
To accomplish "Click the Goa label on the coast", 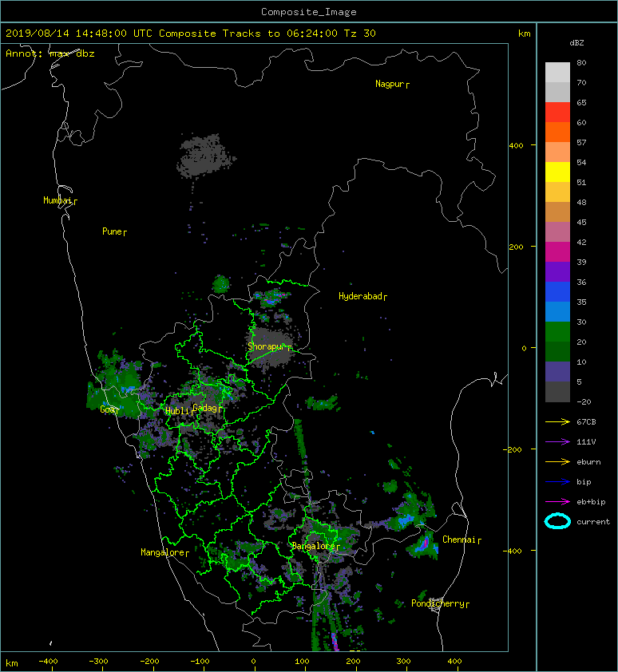I will tap(107, 409).
